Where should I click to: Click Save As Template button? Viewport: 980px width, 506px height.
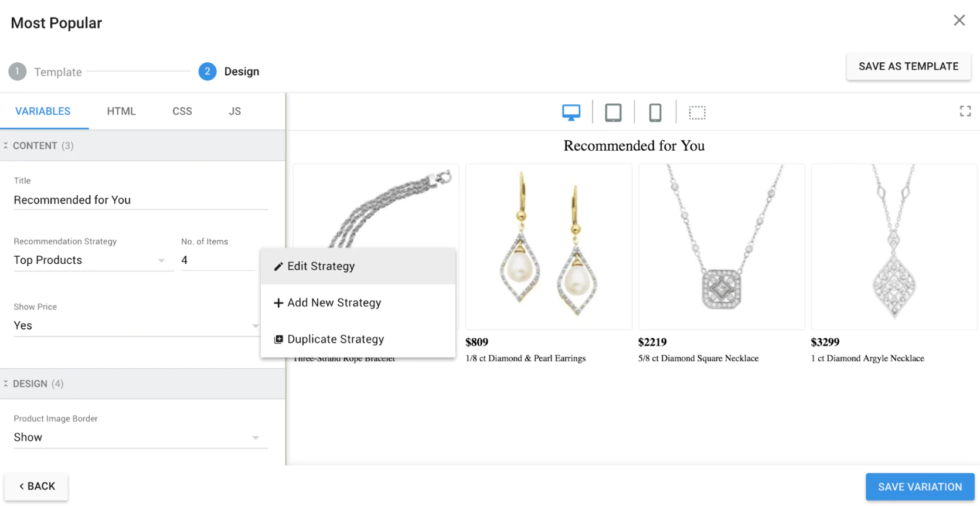click(908, 67)
